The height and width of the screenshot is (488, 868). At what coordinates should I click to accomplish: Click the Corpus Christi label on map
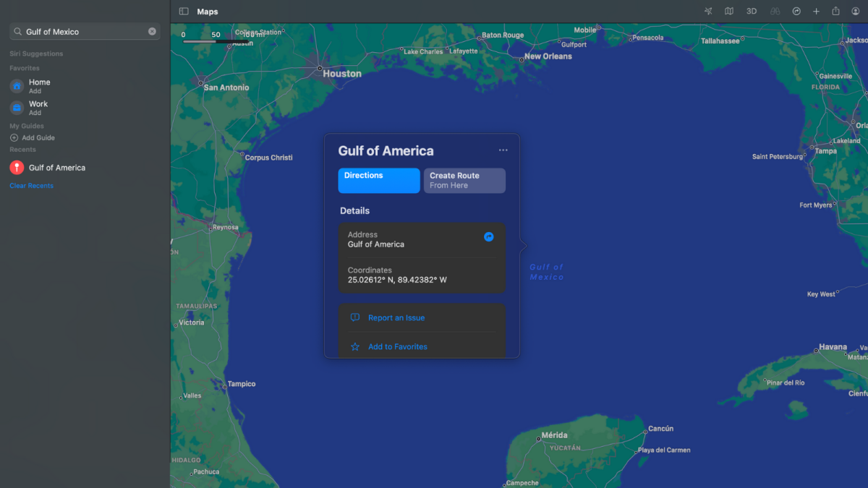point(268,158)
